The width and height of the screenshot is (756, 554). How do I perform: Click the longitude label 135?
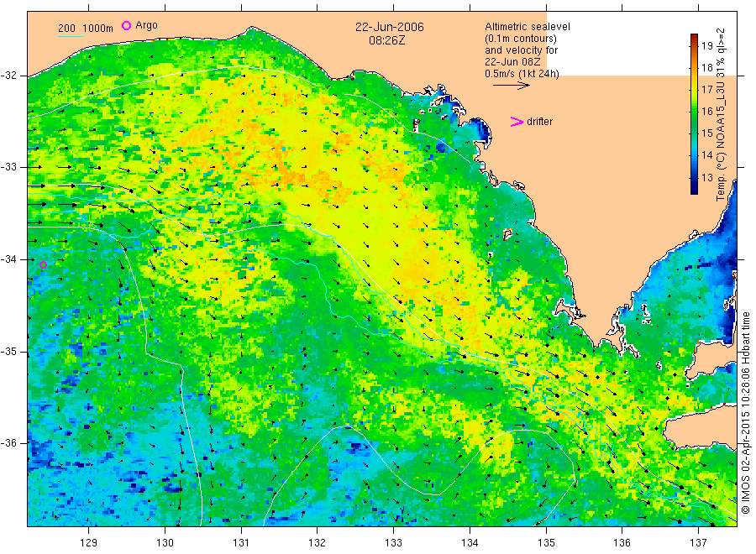pos(546,543)
